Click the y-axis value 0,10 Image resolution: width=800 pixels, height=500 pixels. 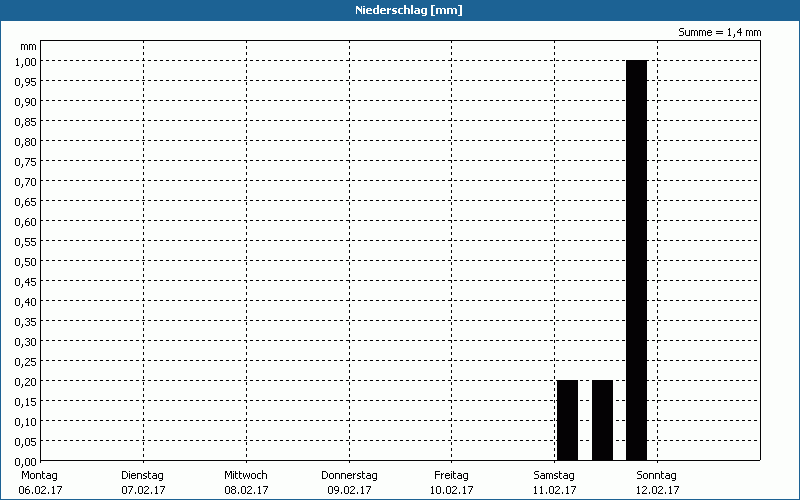(26, 421)
